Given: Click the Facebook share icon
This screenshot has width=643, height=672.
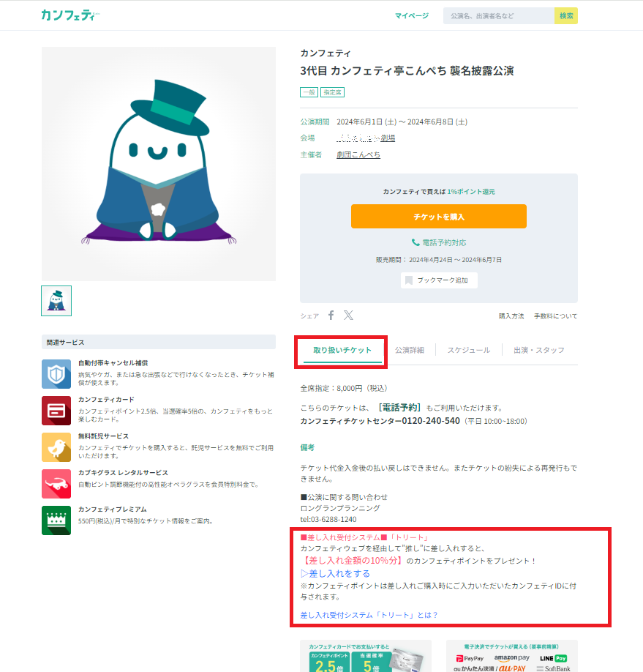Looking at the screenshot, I should 331,316.
